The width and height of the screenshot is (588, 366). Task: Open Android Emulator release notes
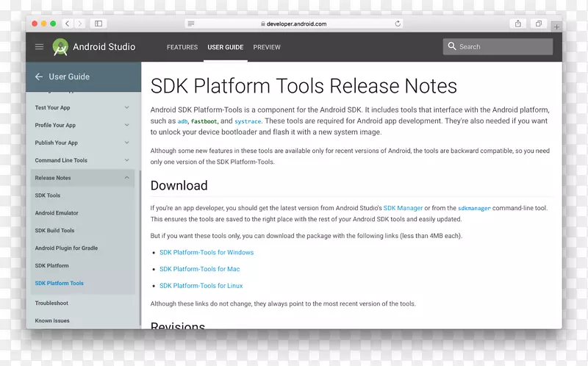[x=57, y=213]
